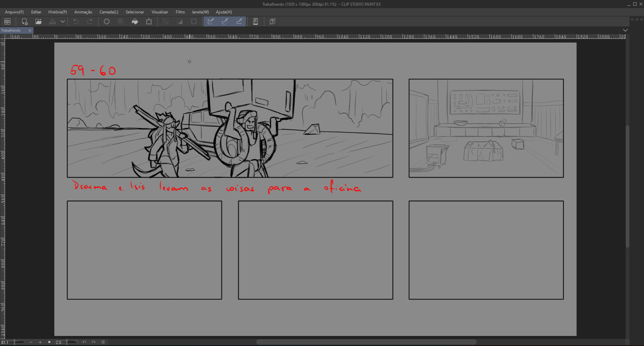644x346 pixels.
Task: Click the red handwritten caption under panel
Action: point(217,187)
